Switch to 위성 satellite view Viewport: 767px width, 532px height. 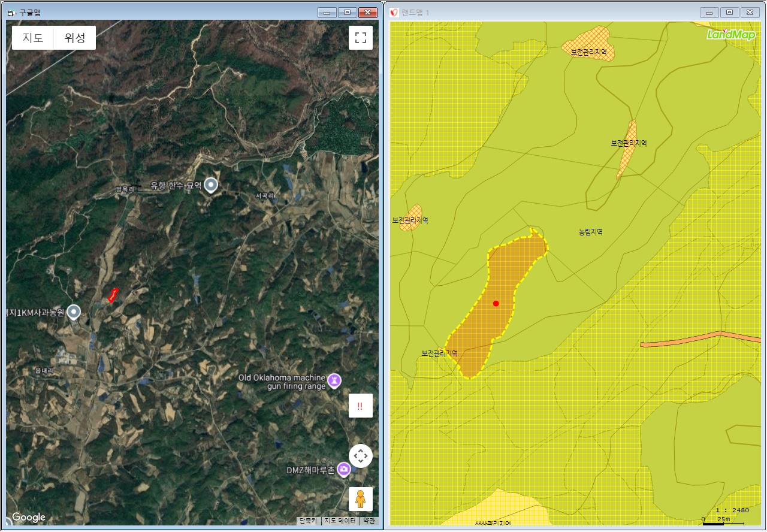pyautogui.click(x=75, y=38)
